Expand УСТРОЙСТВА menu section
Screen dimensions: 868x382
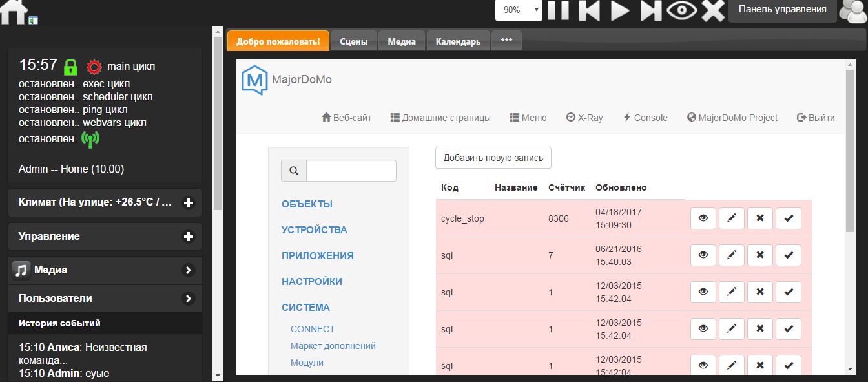click(x=315, y=230)
